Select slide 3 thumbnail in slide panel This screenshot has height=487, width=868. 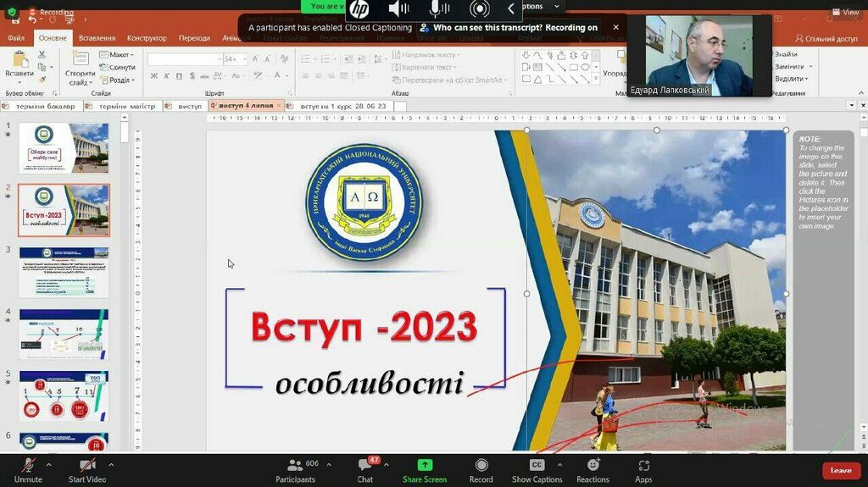coord(64,272)
